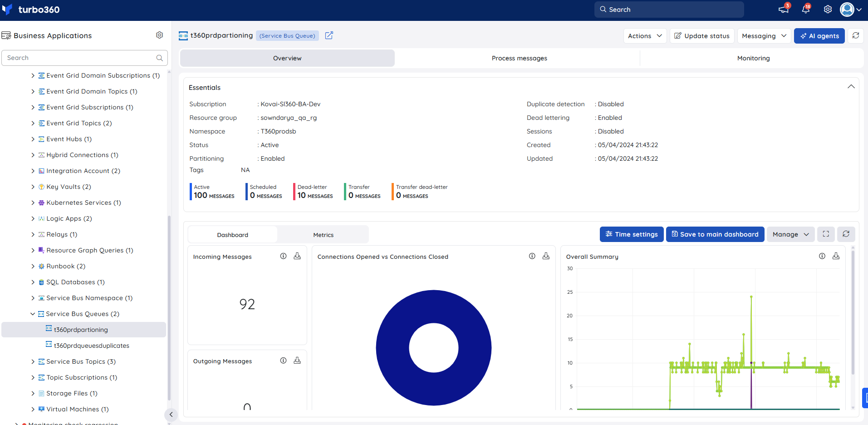Image resolution: width=868 pixels, height=425 pixels.
Task: Show info for Overall Summary chart
Action: tap(822, 256)
